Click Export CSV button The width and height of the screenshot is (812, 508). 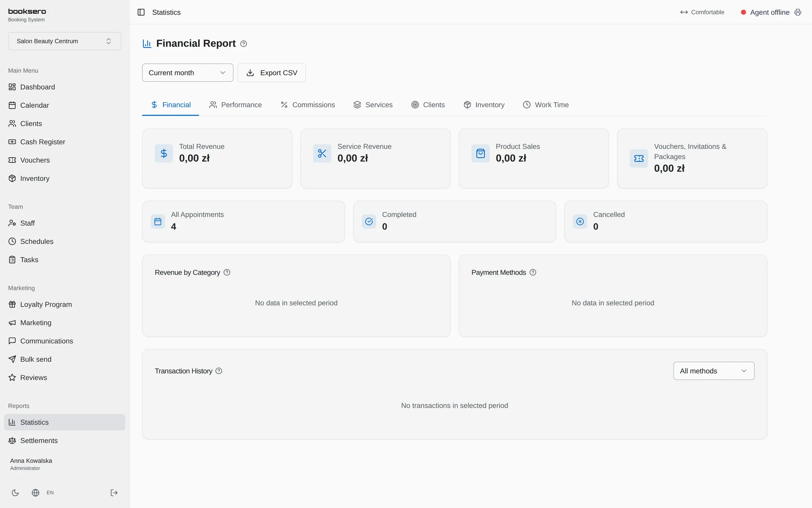pyautogui.click(x=272, y=73)
